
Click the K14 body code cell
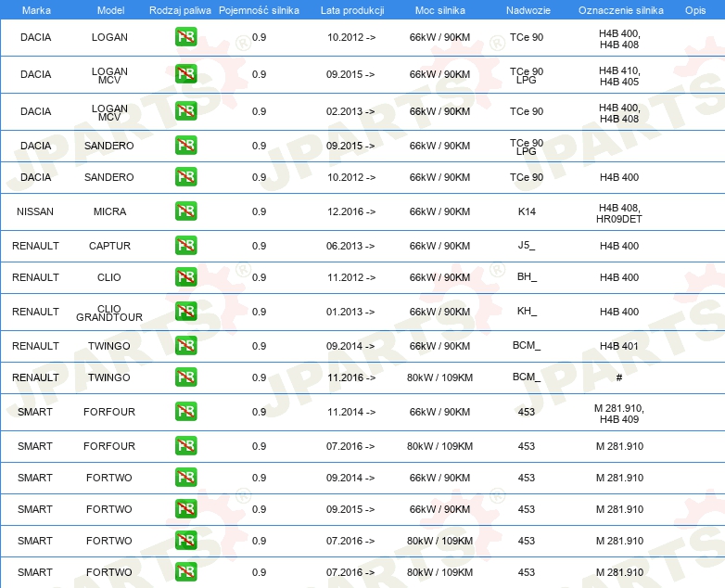[x=527, y=211]
